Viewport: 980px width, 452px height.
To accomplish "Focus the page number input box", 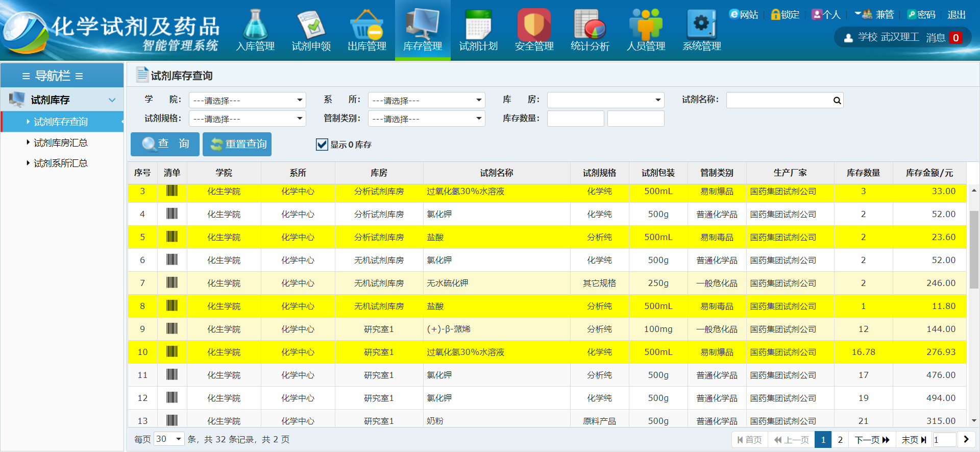I will tap(944, 440).
